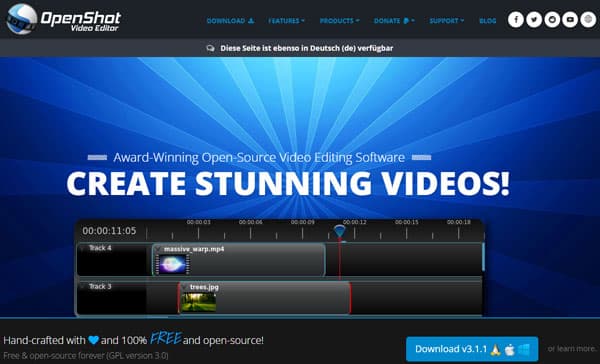Open the Twitter social icon
The image size is (600, 364).
[x=534, y=20]
